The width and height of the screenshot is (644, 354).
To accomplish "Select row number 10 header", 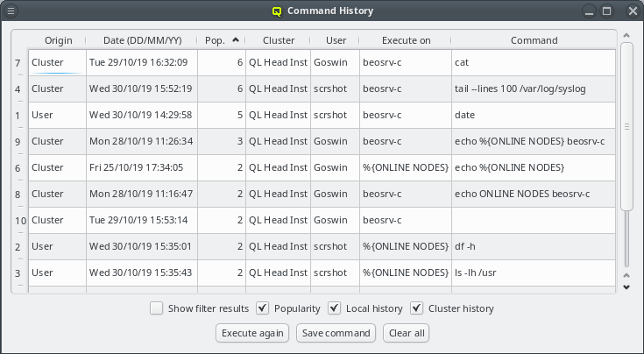I will (20, 221).
